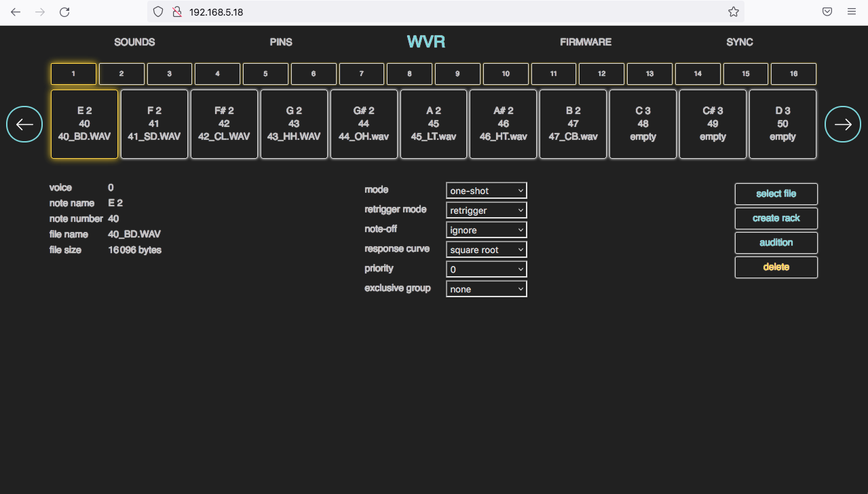Open the Pocket save icon
This screenshot has height=494, width=868.
click(827, 12)
